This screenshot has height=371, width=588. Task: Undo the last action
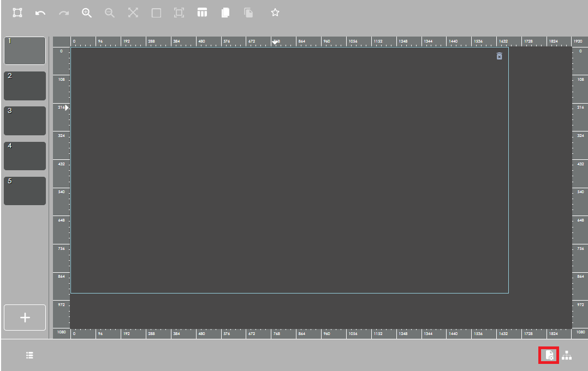(x=40, y=13)
